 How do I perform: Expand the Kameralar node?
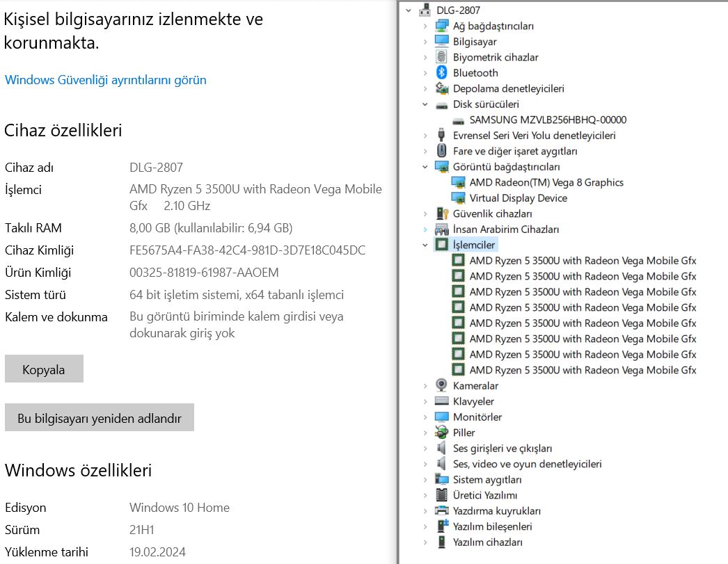pyautogui.click(x=425, y=386)
